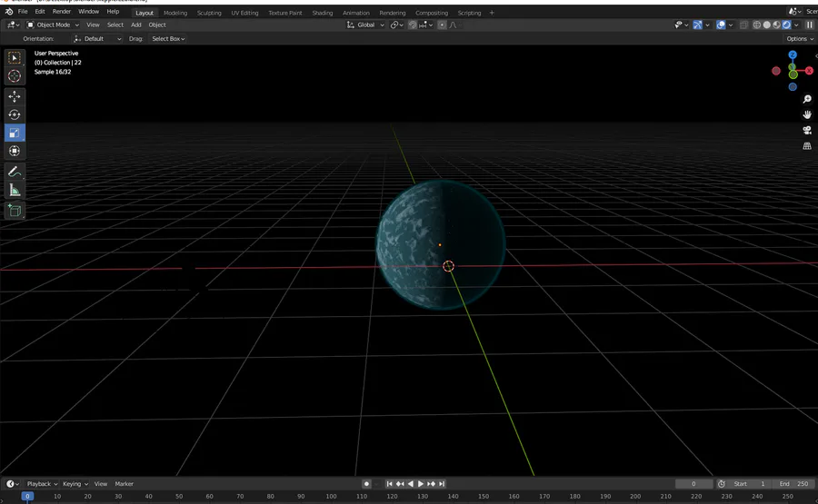Switch to the Shading workspace tab
The height and width of the screenshot is (504, 818).
[x=323, y=13]
